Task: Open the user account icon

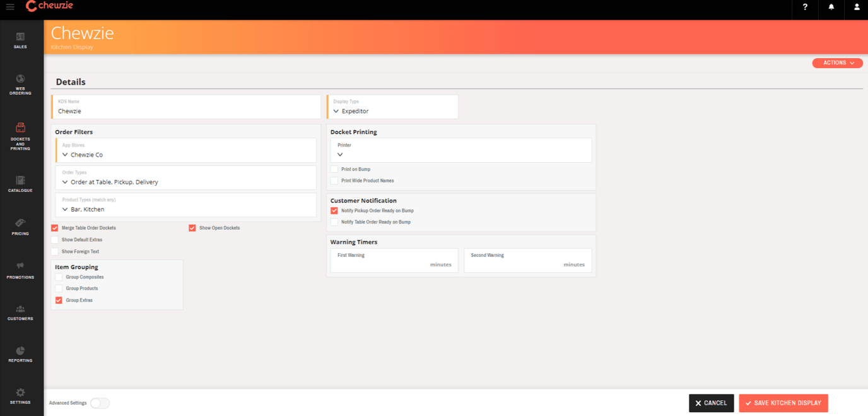Action: [x=856, y=7]
